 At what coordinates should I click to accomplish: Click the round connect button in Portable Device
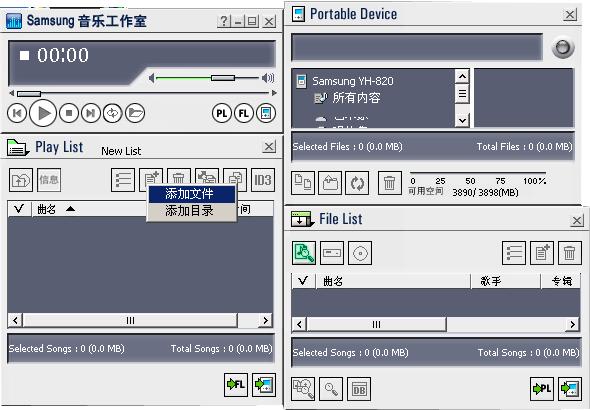pyautogui.click(x=563, y=48)
